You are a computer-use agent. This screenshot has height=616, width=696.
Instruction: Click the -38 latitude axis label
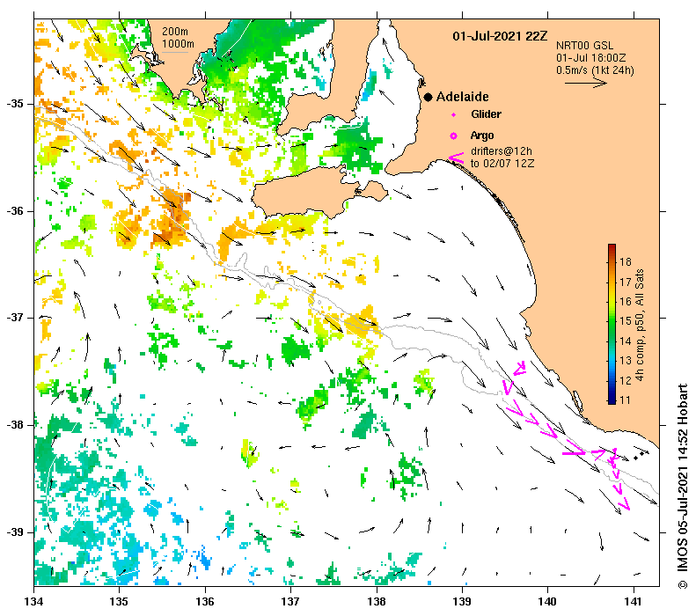14,425
